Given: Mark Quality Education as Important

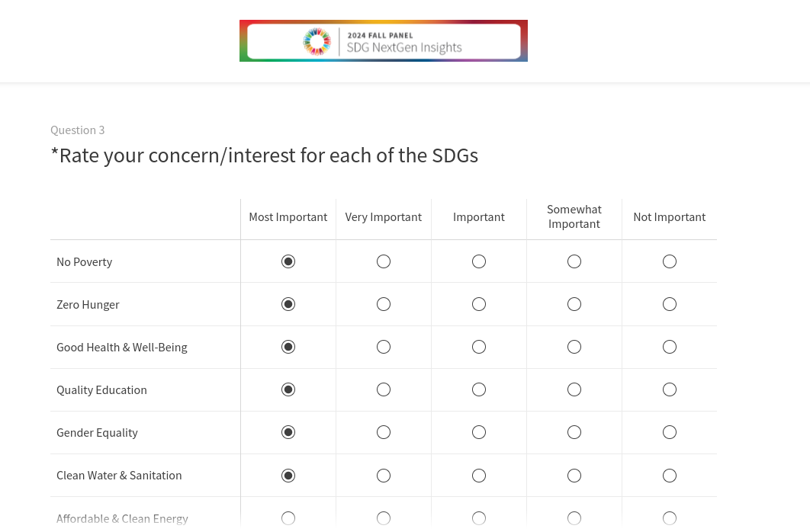Looking at the screenshot, I should 479,389.
